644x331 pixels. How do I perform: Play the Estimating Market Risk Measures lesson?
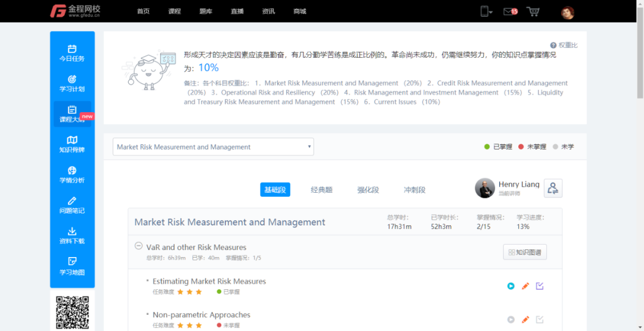[x=511, y=286]
